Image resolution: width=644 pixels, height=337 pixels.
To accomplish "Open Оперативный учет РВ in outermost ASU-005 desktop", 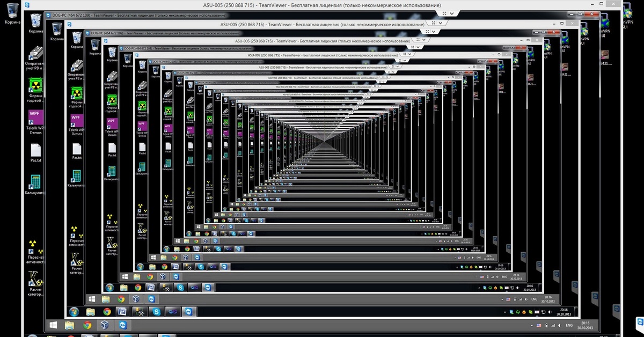I will point(36,58).
